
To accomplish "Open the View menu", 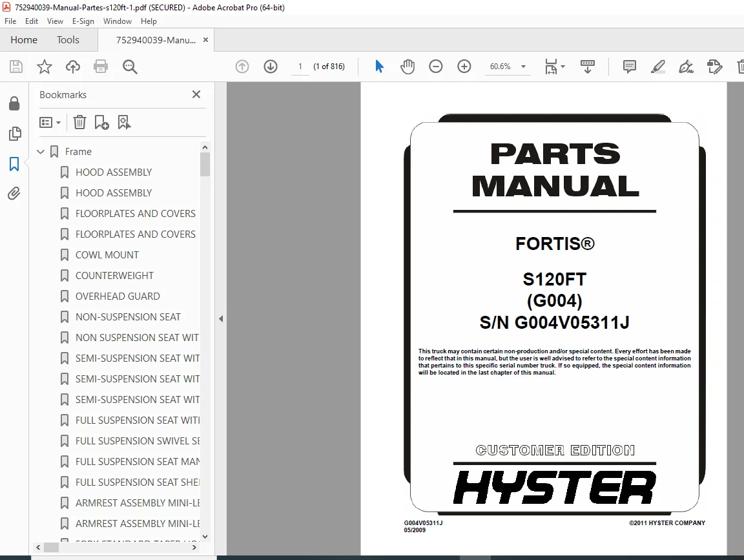I will [x=55, y=21].
